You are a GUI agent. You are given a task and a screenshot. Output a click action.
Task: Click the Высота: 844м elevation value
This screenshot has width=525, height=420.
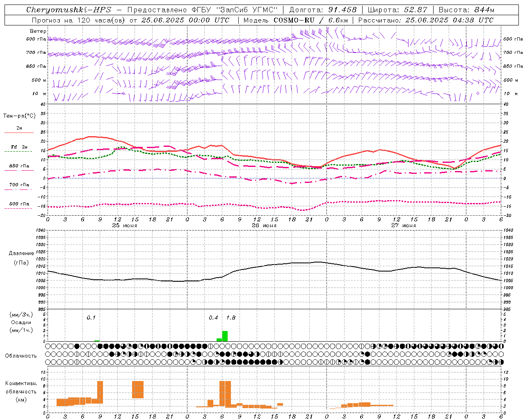466,10
